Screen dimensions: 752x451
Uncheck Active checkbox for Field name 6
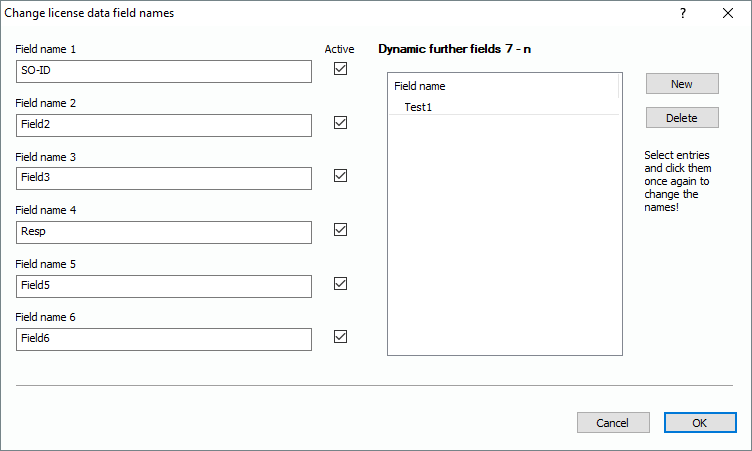tap(340, 337)
